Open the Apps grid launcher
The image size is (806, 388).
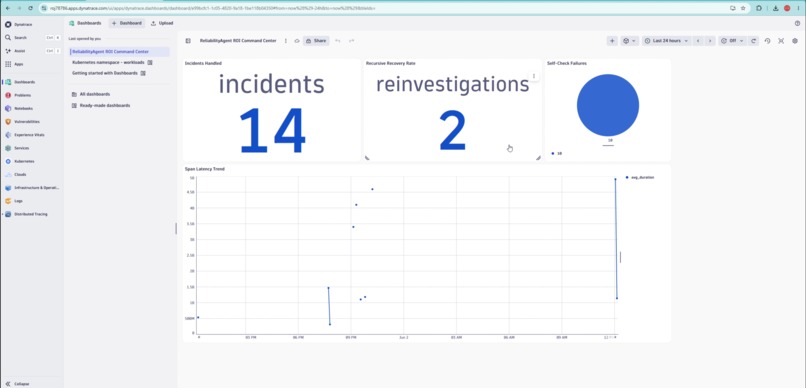point(14,64)
